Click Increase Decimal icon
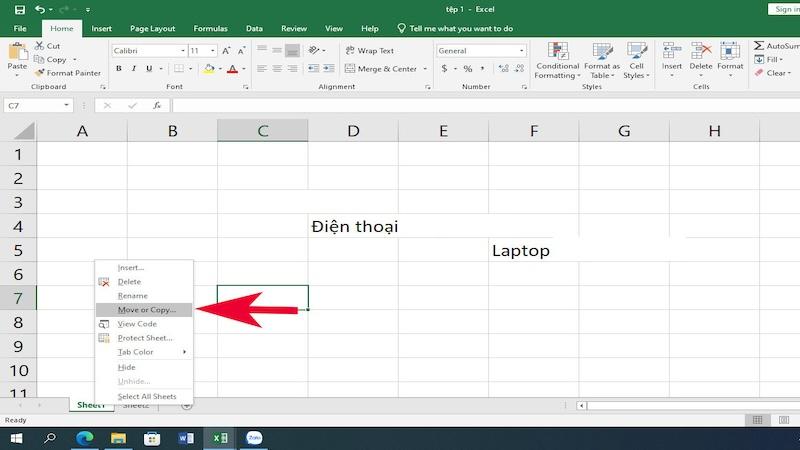This screenshot has width=800, height=450. pyautogui.click(x=504, y=68)
